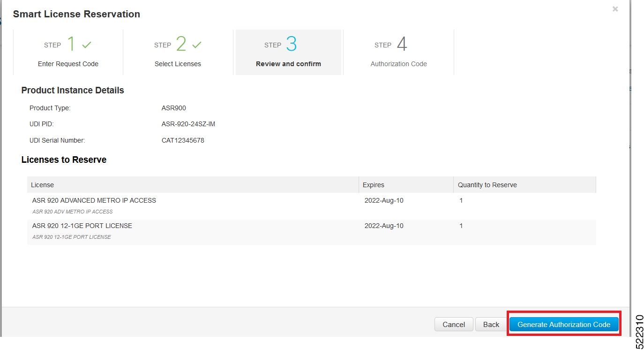This screenshot has height=350, width=644.
Task: Click the License column header
Action: (193, 185)
